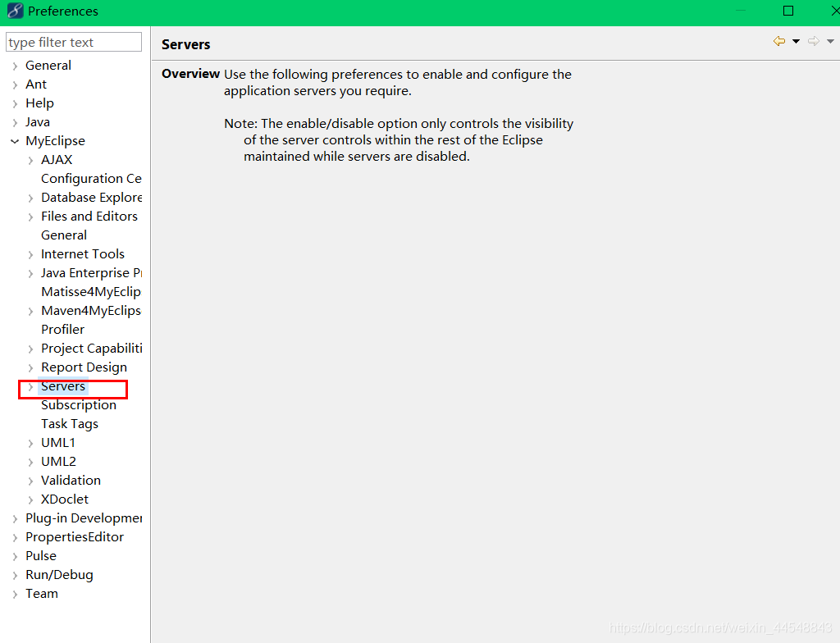Select Matisse4MyEclipse tree item
The width and height of the screenshot is (840, 643).
coord(91,291)
